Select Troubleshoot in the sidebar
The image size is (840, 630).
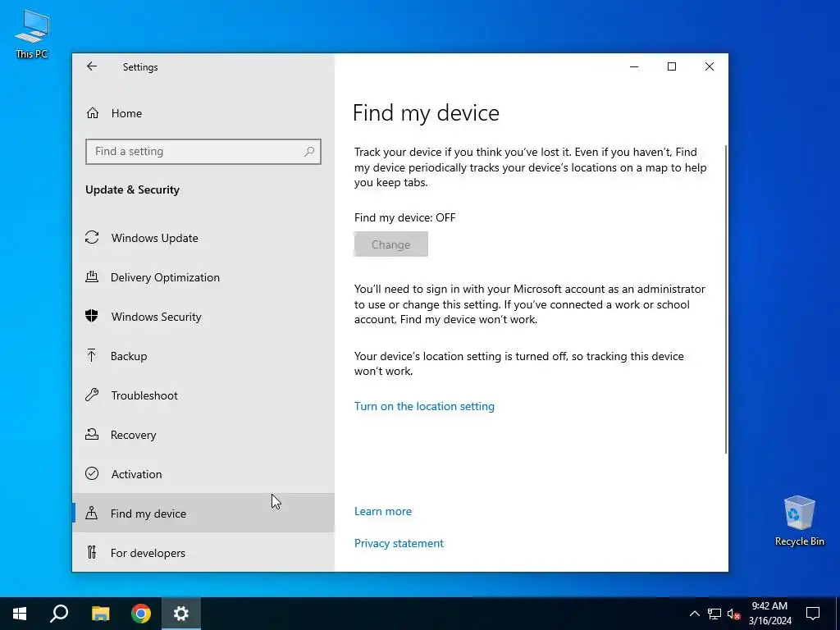(x=203, y=395)
